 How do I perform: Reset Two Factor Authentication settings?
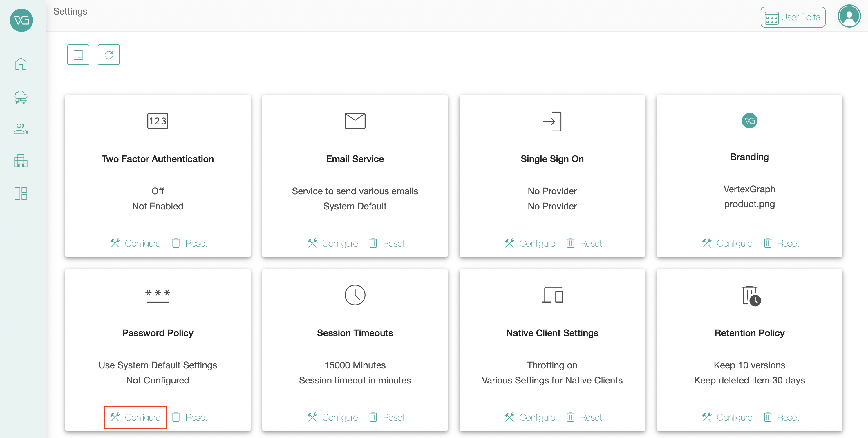click(x=189, y=243)
